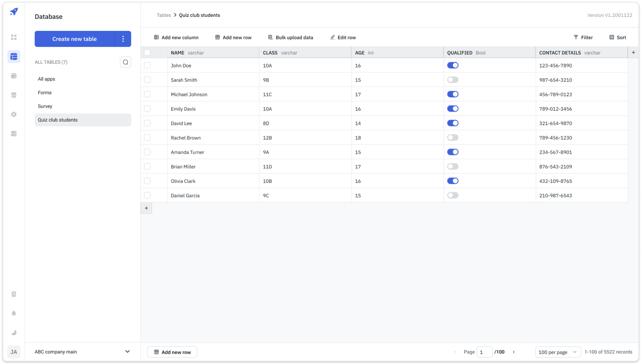
Task: Expand the ABC company main workspace dropdown
Action: pyautogui.click(x=127, y=351)
